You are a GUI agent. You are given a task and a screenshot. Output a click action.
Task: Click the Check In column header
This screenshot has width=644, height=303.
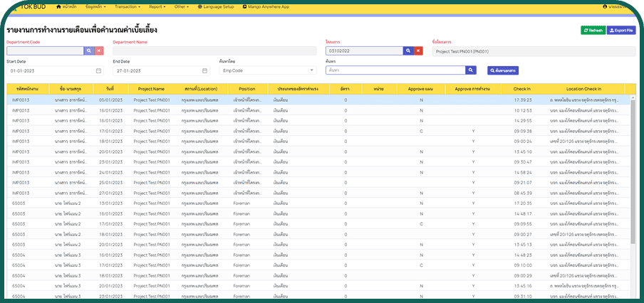coord(521,89)
